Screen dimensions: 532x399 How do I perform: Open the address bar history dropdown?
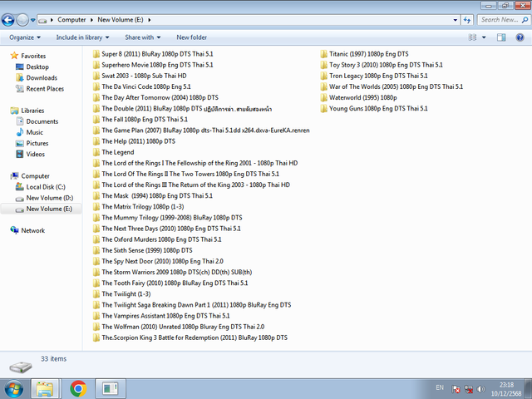455,20
